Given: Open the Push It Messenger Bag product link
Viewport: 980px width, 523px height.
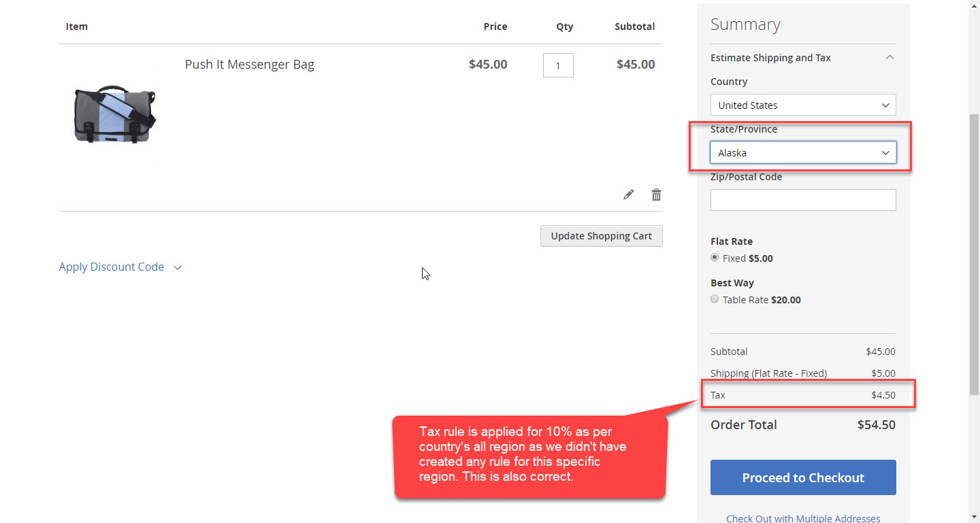Looking at the screenshot, I should point(250,65).
